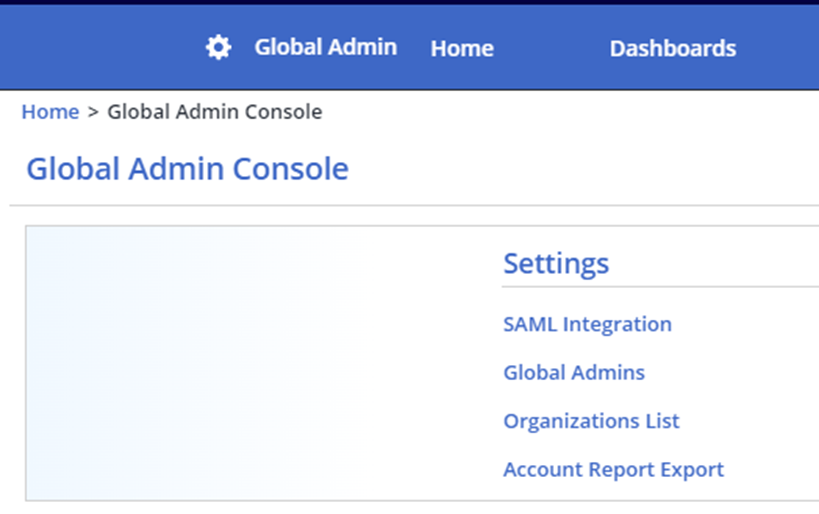819x514 pixels.
Task: Click the Home breadcrumb link
Action: click(x=50, y=112)
